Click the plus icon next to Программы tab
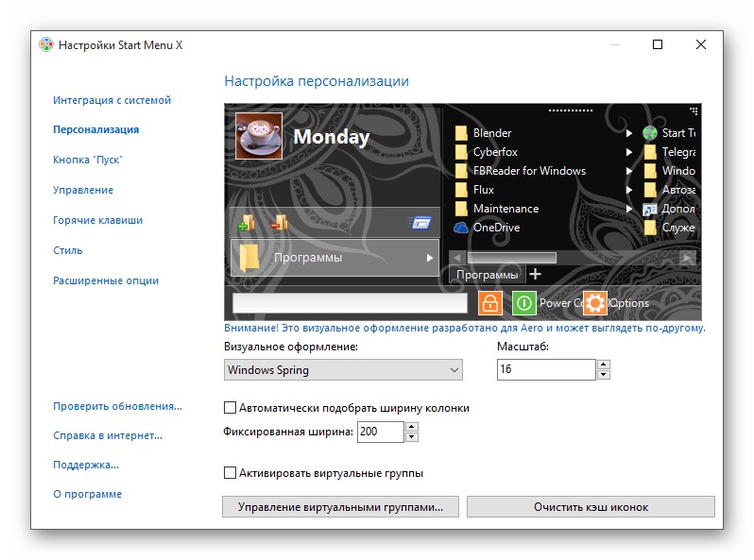Viewport: 754px width, 560px height. pyautogui.click(x=535, y=274)
